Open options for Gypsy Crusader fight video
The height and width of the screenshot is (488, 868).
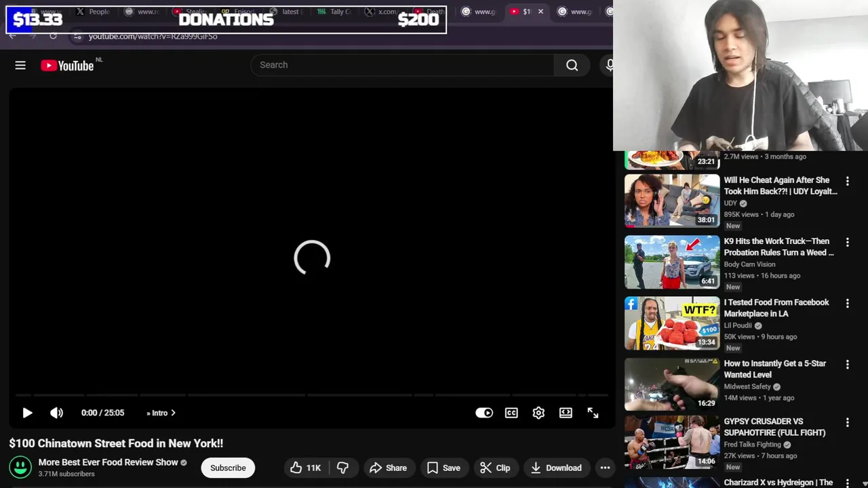847,422
